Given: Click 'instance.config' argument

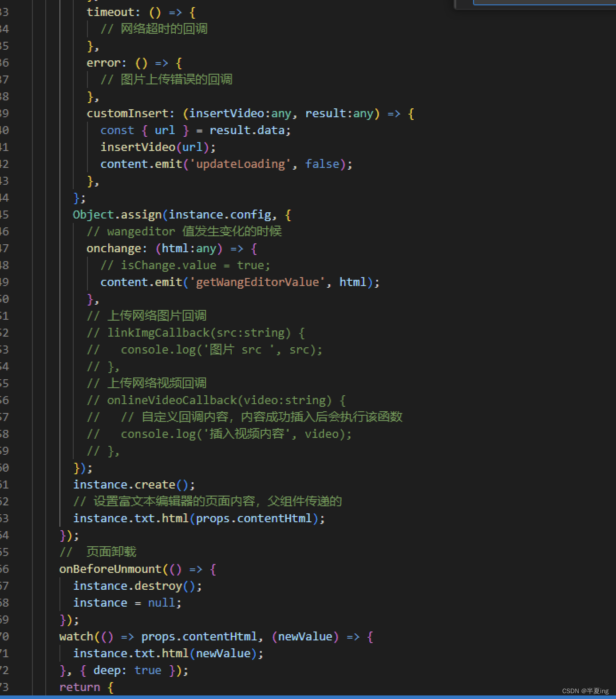Looking at the screenshot, I should 220,214.
